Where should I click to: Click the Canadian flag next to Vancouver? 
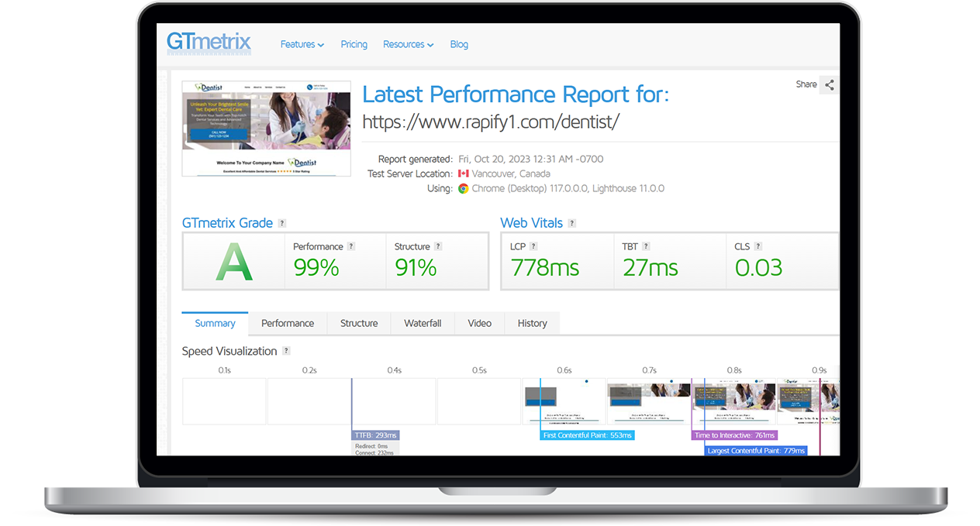pyautogui.click(x=464, y=174)
